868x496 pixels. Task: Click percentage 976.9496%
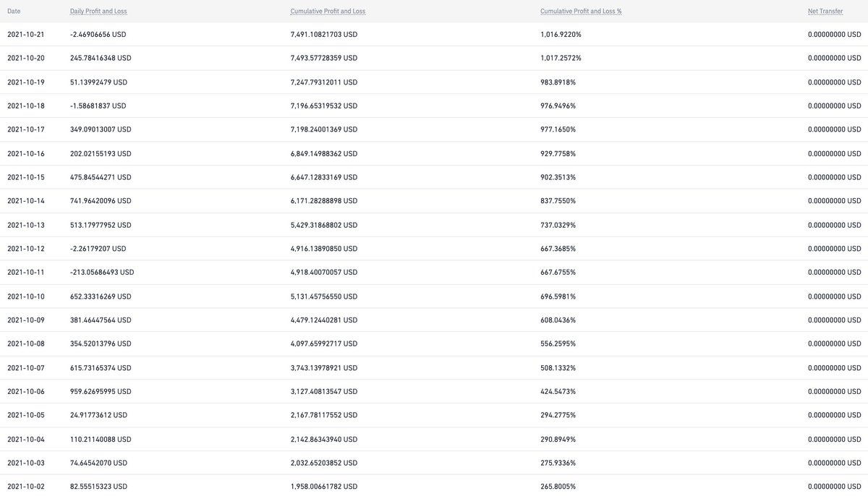(x=558, y=106)
